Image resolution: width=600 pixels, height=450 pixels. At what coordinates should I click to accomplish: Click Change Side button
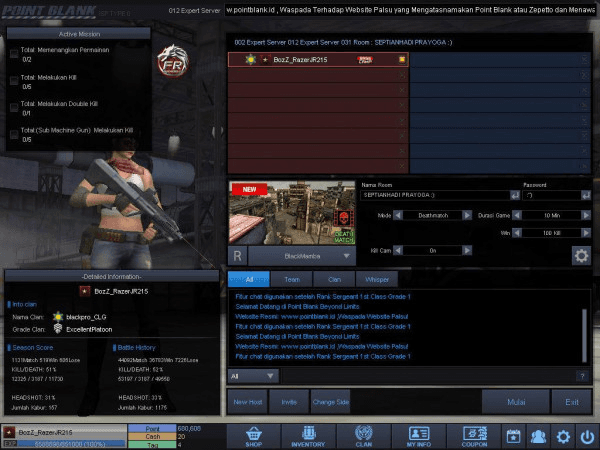[x=330, y=402]
